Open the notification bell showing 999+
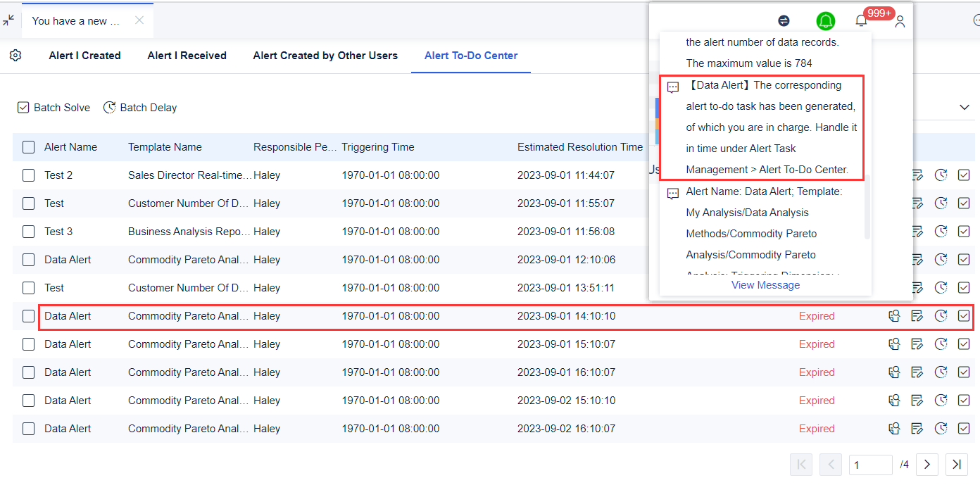 point(860,21)
